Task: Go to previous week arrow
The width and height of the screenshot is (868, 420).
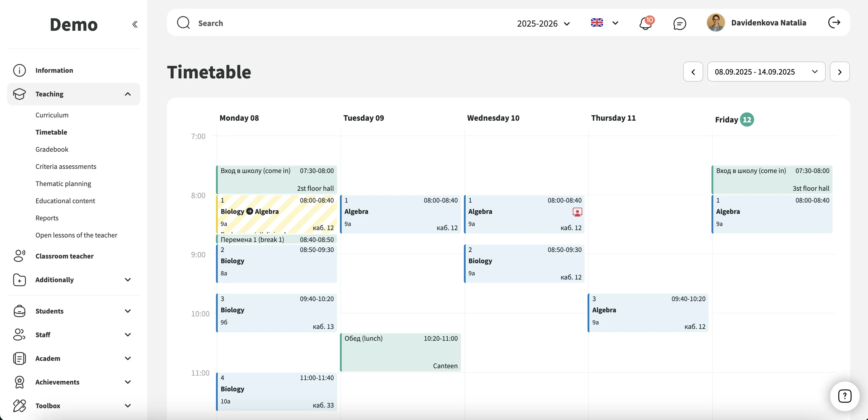Action: [x=693, y=72]
